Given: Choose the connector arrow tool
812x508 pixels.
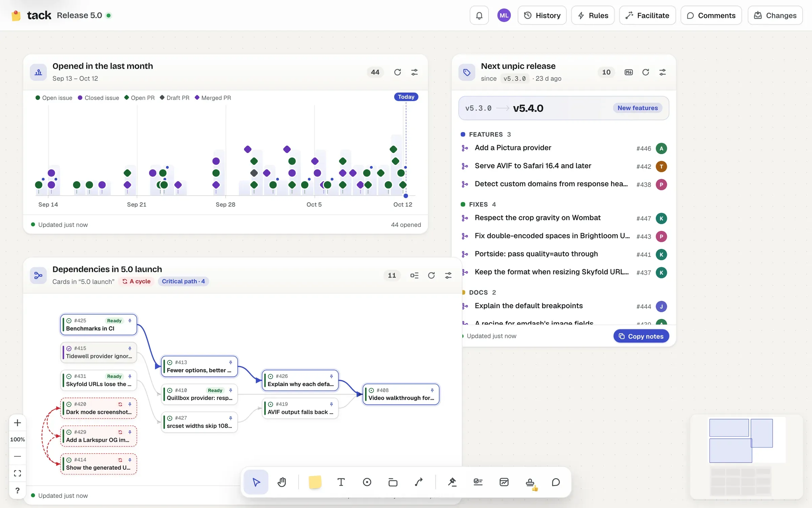Looking at the screenshot, I should 419,482.
